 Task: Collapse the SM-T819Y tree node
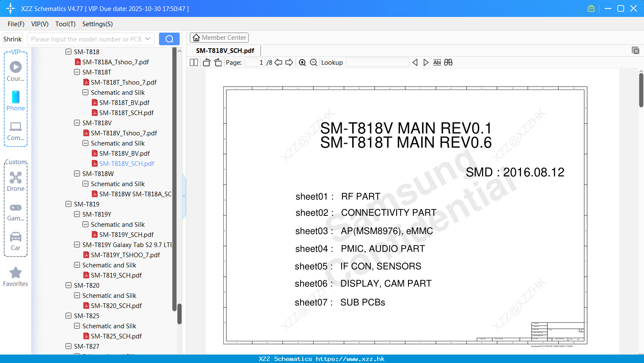77,214
